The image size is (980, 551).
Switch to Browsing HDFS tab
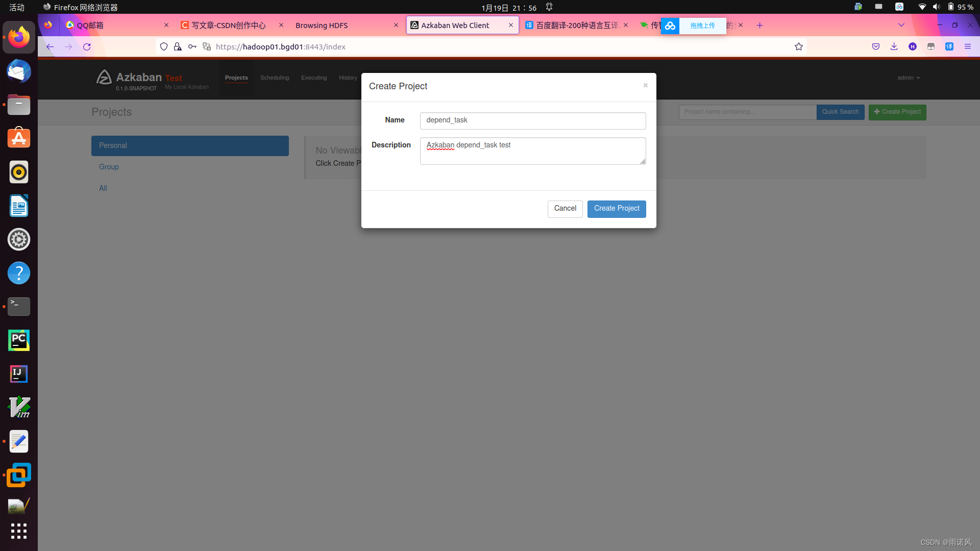pyautogui.click(x=322, y=26)
